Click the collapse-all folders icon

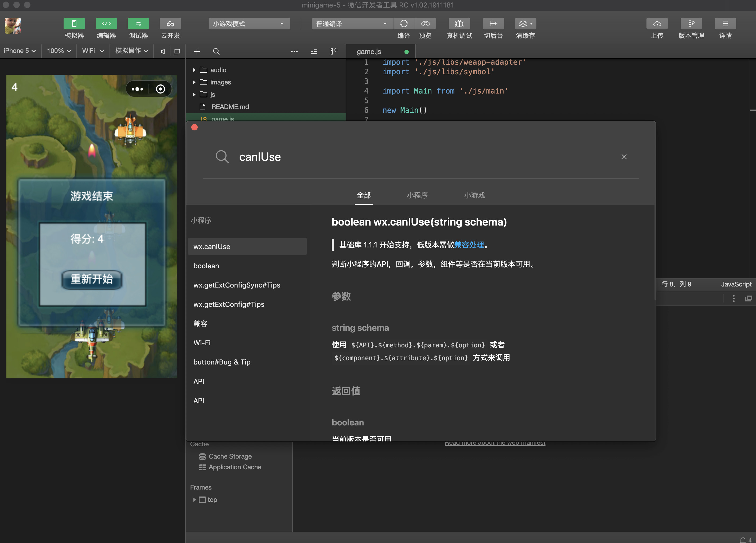(x=314, y=52)
